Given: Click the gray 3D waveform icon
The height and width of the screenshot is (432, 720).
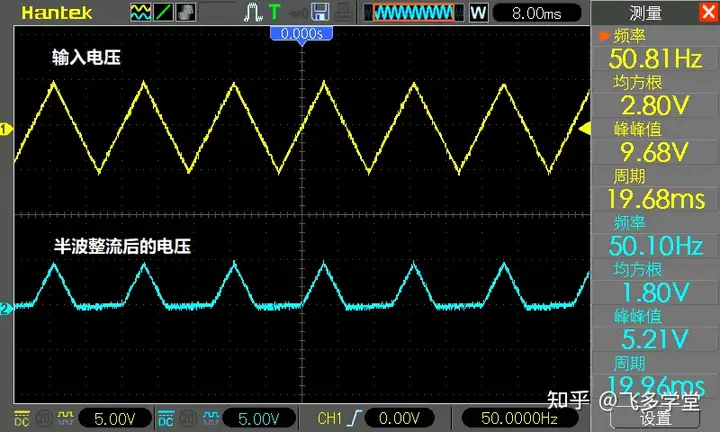Looking at the screenshot, I should [185, 12].
